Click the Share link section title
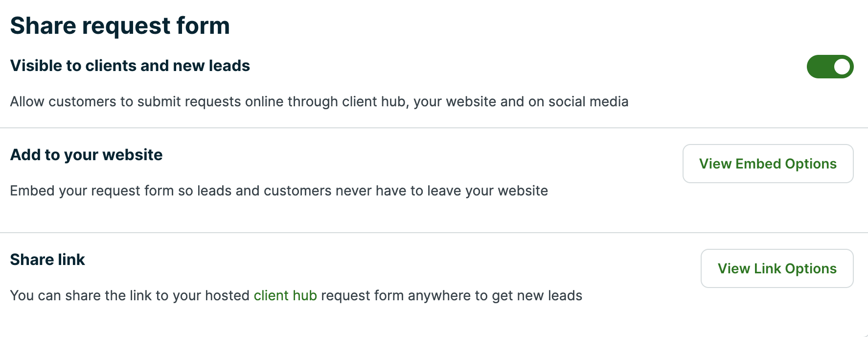868x337 pixels. [47, 259]
